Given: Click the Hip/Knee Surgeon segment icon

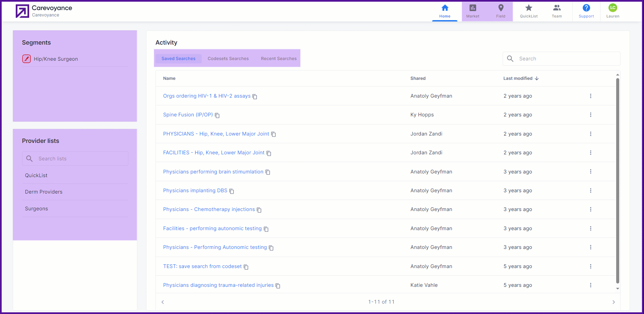Looking at the screenshot, I should (26, 59).
